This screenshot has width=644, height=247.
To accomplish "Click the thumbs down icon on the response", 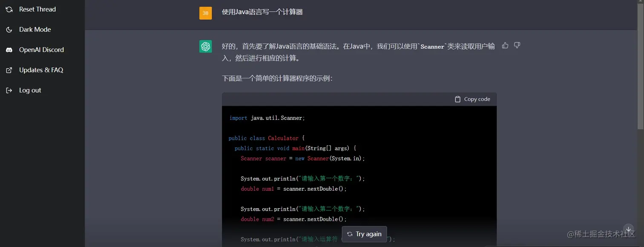I will pyautogui.click(x=517, y=45).
